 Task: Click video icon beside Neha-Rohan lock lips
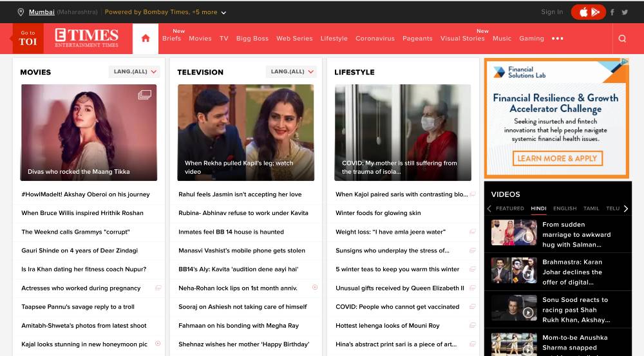[315, 287]
